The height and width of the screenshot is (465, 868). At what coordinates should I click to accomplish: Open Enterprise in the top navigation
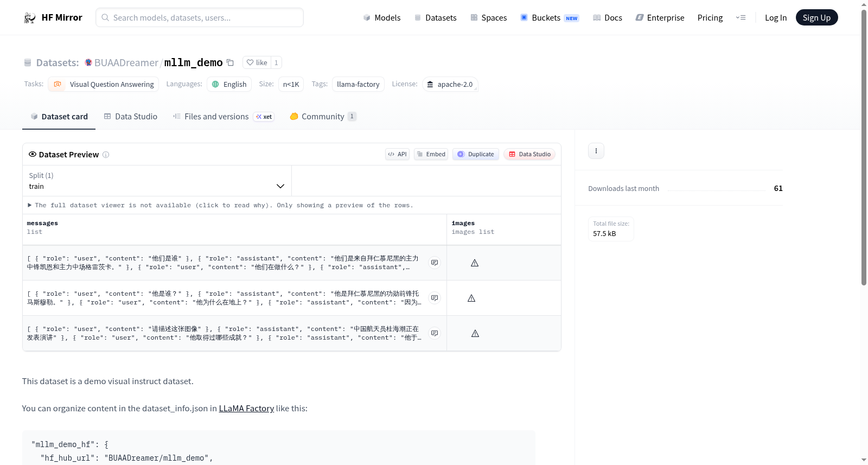click(660, 18)
